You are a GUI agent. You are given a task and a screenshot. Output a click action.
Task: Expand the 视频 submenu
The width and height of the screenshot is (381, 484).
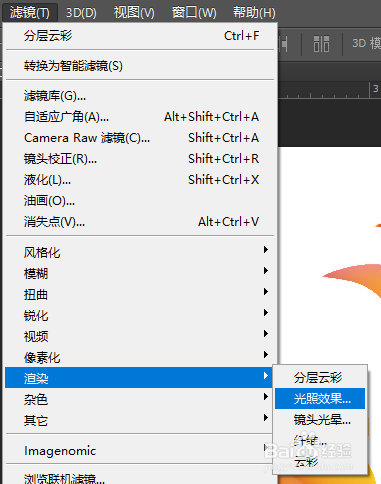pos(141,336)
